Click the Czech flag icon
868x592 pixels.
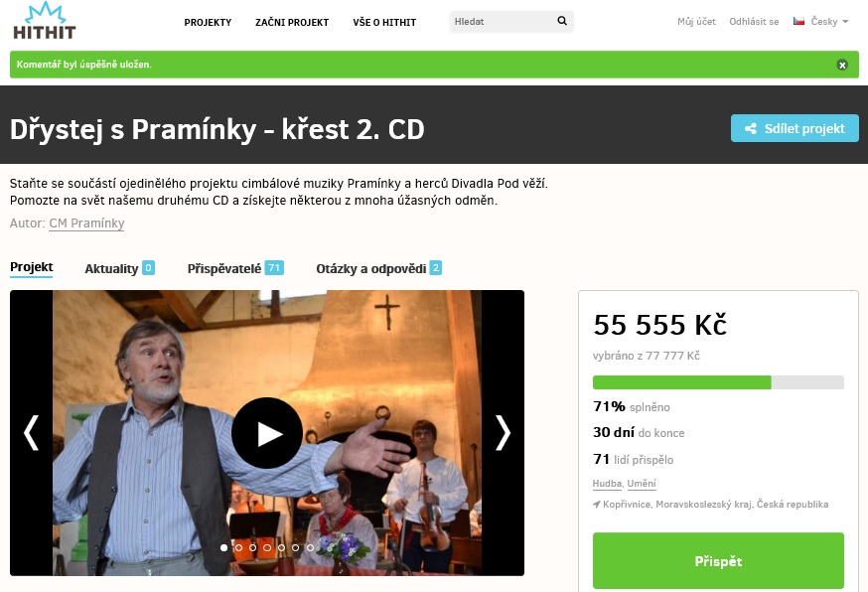[798, 21]
